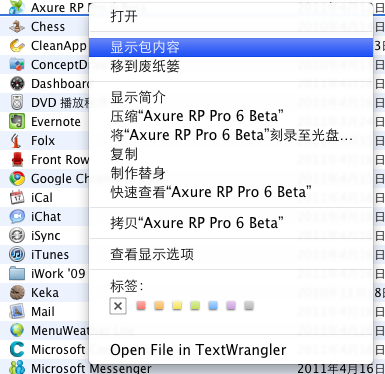Click the Microsoft Messenger date 2011年4月16日
The height and width of the screenshot is (374, 385).
click(341, 368)
